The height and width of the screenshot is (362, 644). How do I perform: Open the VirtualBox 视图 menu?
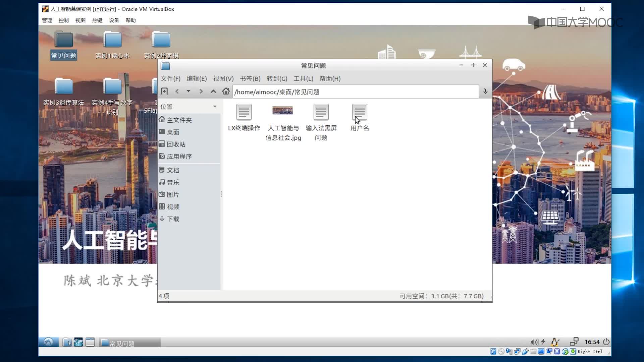pyautogui.click(x=80, y=20)
